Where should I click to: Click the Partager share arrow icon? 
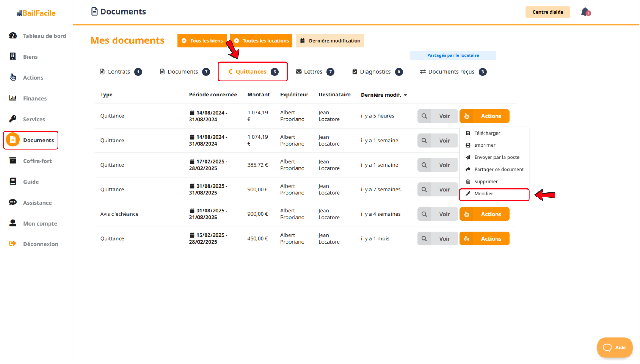click(x=468, y=169)
